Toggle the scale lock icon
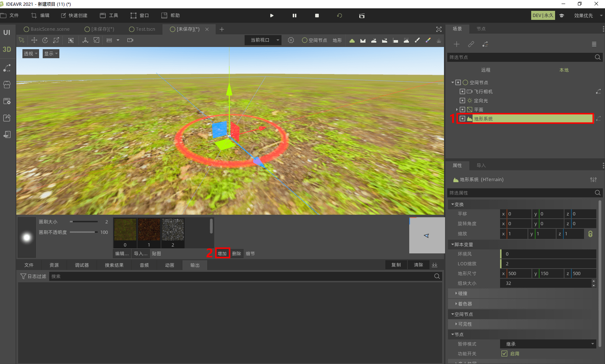The width and height of the screenshot is (605, 364). [590, 234]
